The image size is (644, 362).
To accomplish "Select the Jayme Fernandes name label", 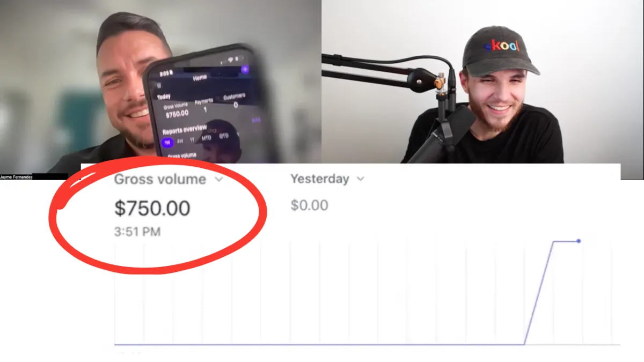I will pos(16,176).
